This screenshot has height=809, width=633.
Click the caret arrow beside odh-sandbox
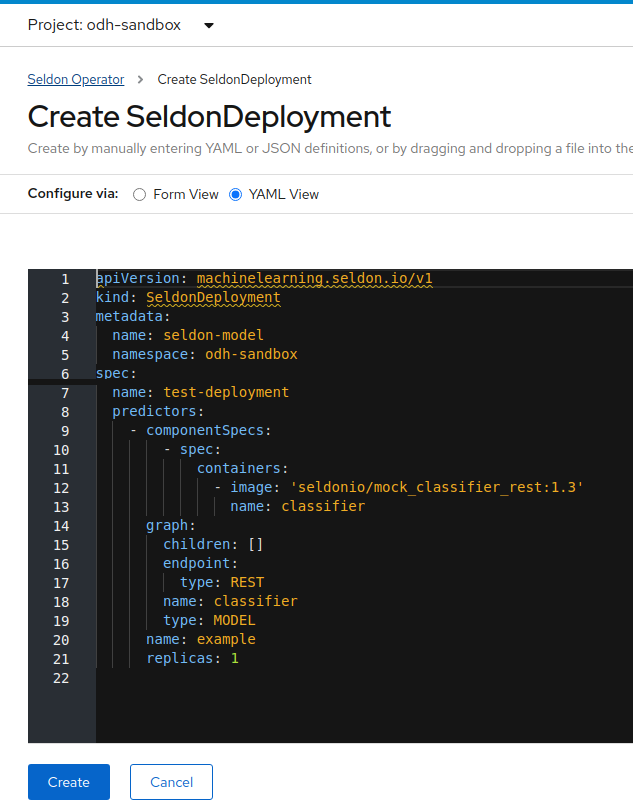coord(208,26)
